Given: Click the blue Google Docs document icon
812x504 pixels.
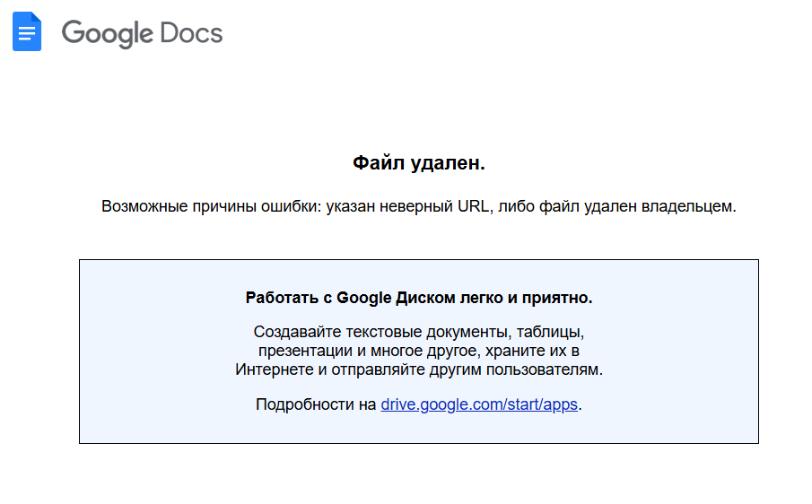Looking at the screenshot, I should tap(27, 31).
